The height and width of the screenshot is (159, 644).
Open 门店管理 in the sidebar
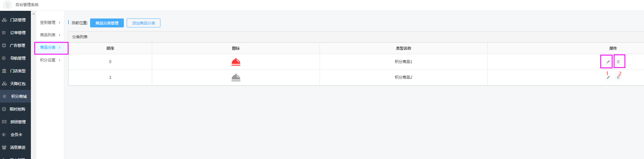pos(15,20)
